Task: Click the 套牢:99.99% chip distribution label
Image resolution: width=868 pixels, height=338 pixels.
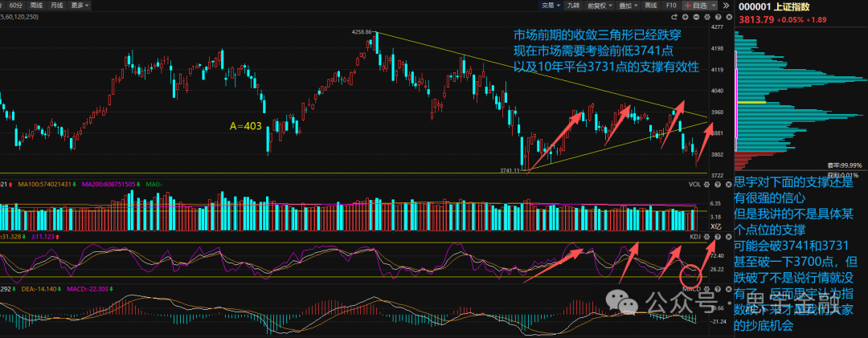Action: click(x=845, y=165)
